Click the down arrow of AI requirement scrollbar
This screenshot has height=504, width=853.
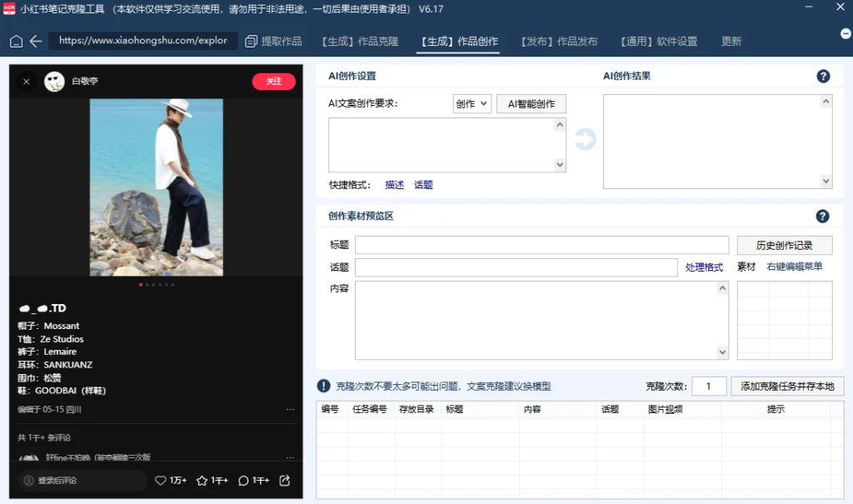click(560, 165)
